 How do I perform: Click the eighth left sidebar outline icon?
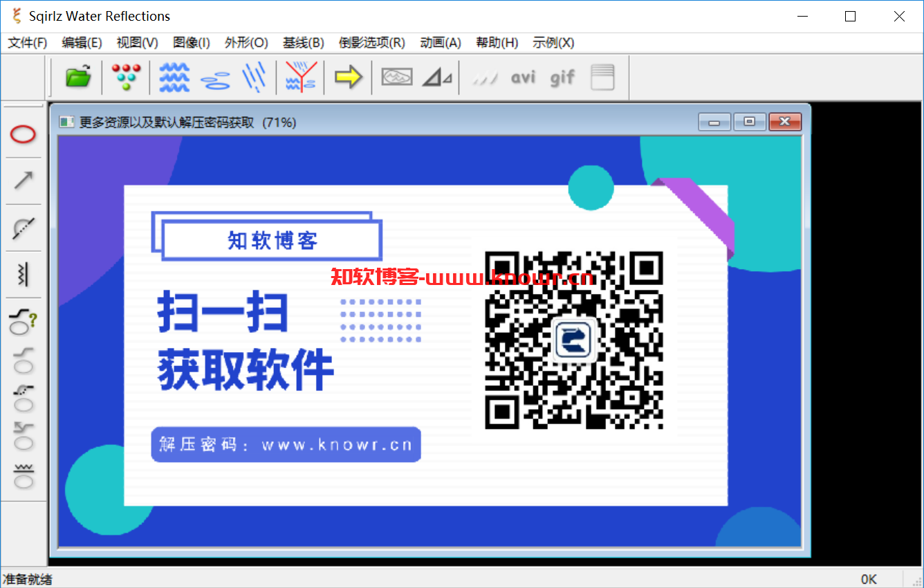pos(24,436)
